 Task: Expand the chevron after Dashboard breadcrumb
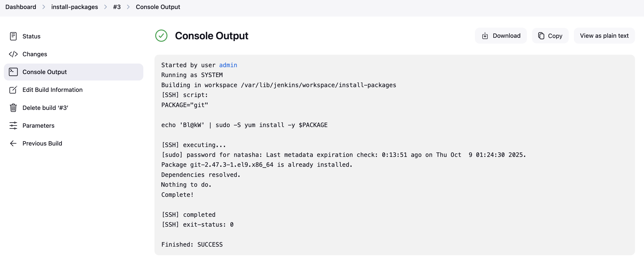44,7
